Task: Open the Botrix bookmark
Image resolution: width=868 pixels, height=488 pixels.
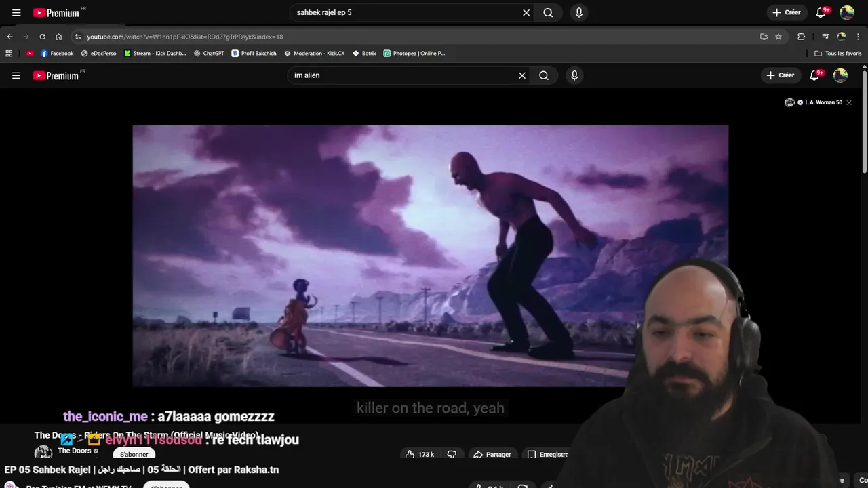Action: pos(364,53)
